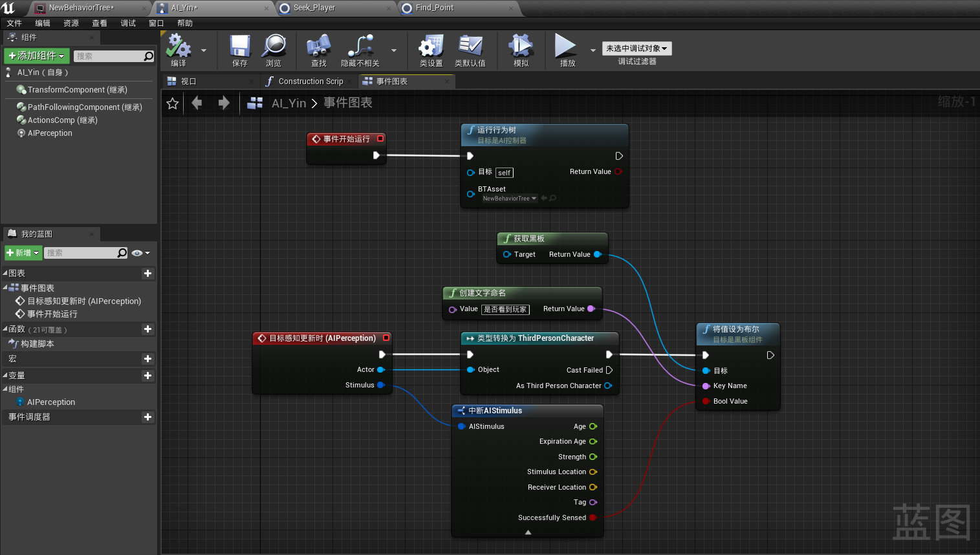
Task: Click the add variable plus button (变量)
Action: click(147, 376)
